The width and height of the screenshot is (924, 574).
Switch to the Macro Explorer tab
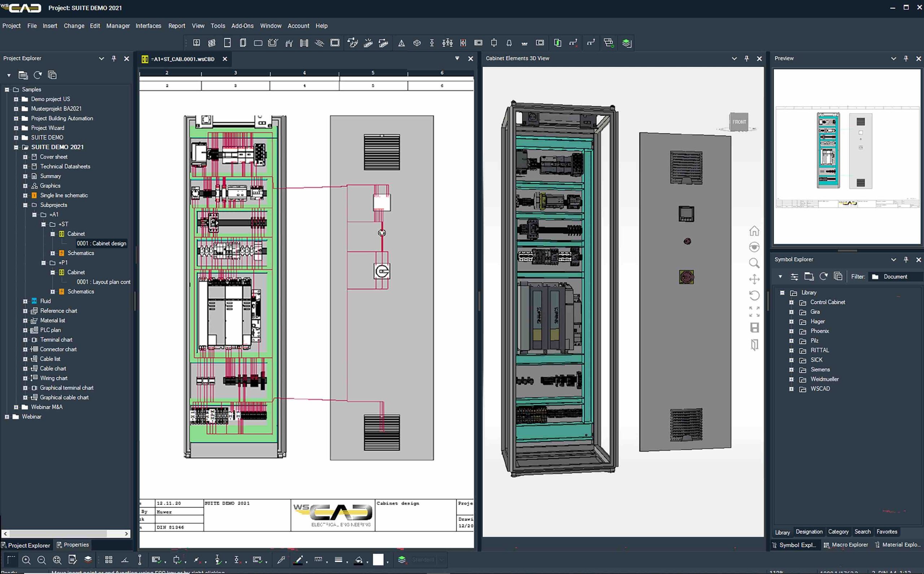tap(846, 545)
